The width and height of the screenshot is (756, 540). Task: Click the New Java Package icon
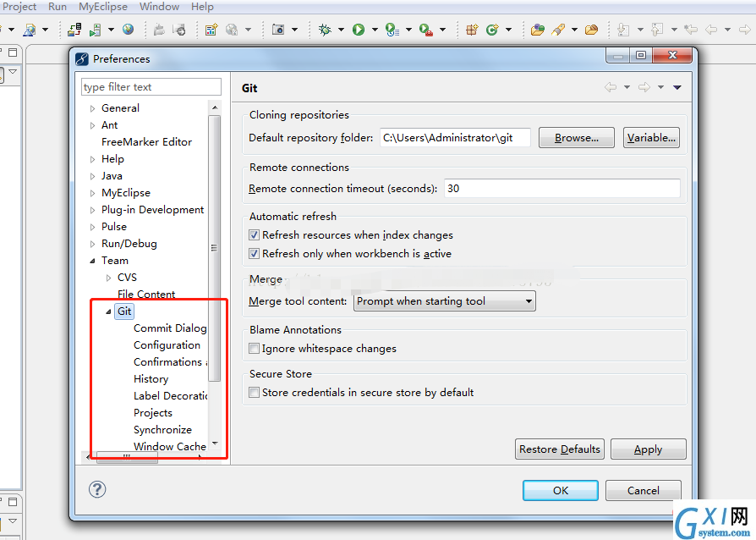coord(472,30)
